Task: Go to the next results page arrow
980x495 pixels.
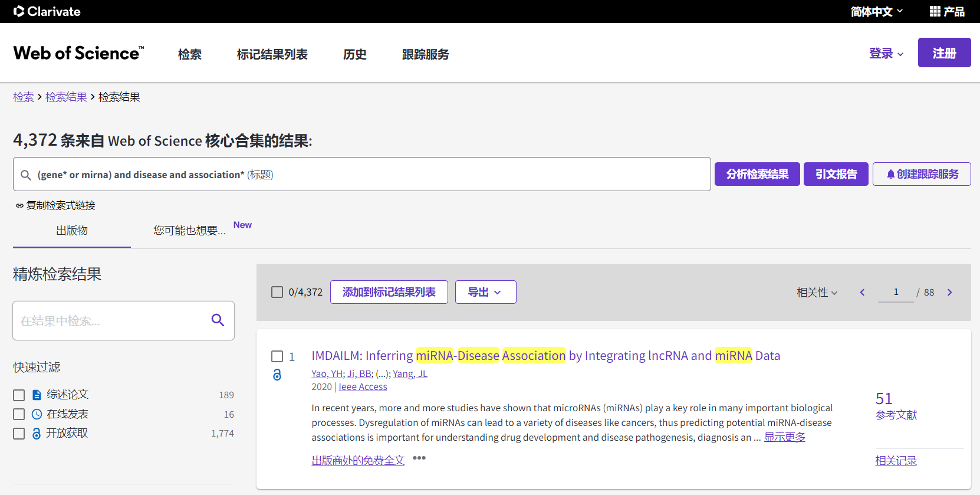Action: (949, 292)
